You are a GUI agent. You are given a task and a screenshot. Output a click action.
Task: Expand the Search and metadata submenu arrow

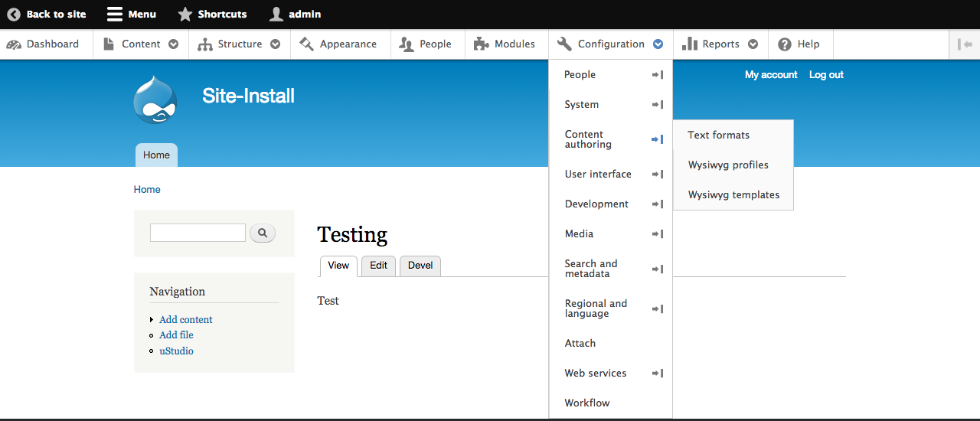coord(657,269)
